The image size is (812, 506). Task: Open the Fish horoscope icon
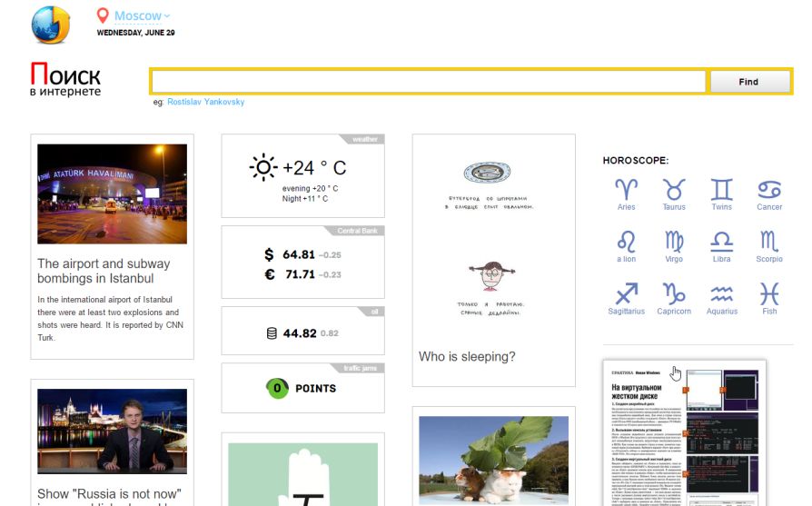point(769,293)
